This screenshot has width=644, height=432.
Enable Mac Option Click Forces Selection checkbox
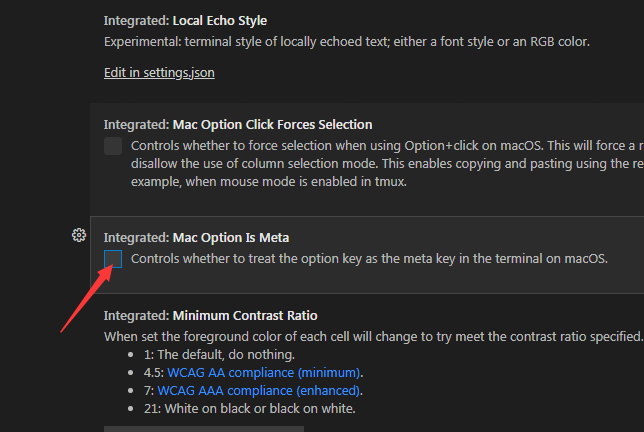(x=113, y=147)
